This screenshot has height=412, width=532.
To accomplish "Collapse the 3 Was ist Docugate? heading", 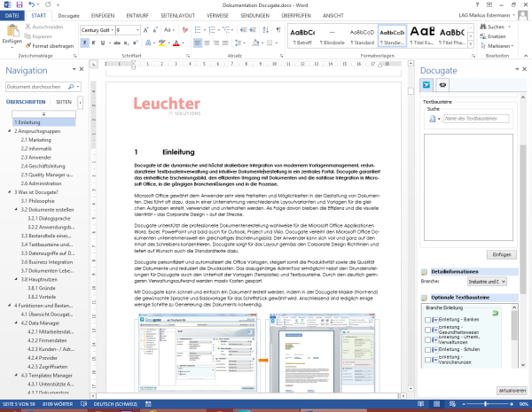I will (x=10, y=192).
